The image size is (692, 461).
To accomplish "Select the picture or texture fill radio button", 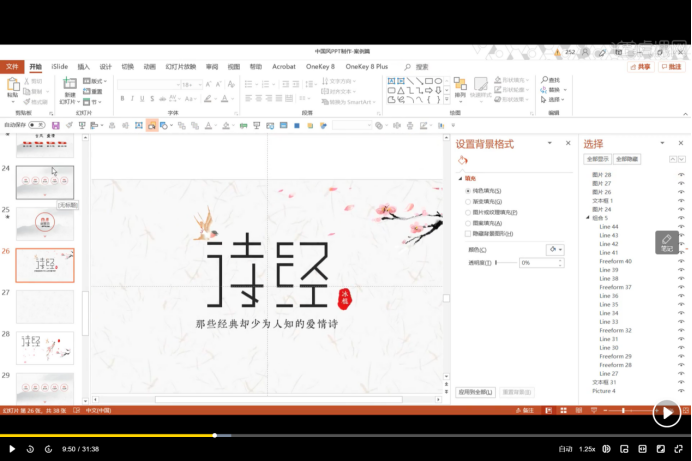I will [x=468, y=212].
